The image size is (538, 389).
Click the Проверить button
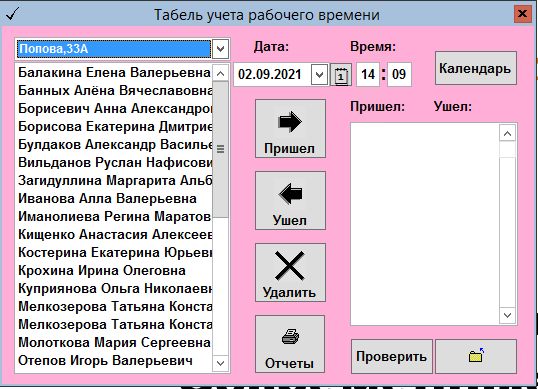click(x=391, y=356)
